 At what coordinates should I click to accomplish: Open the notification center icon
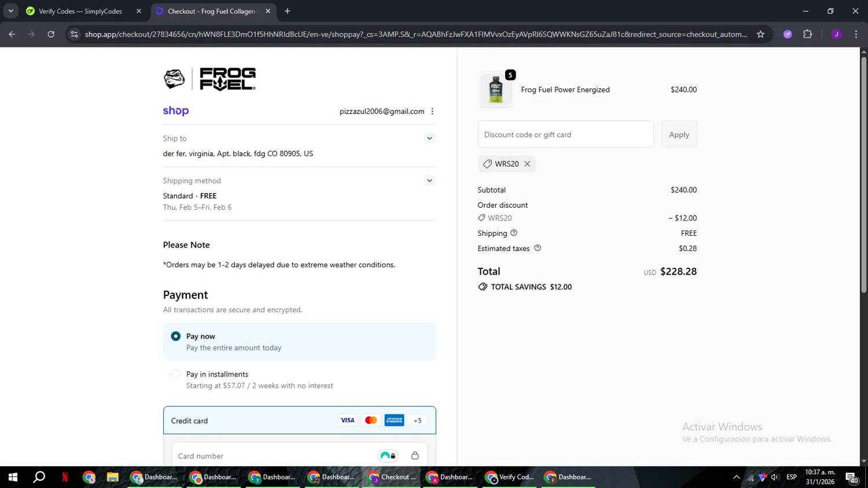point(852,478)
